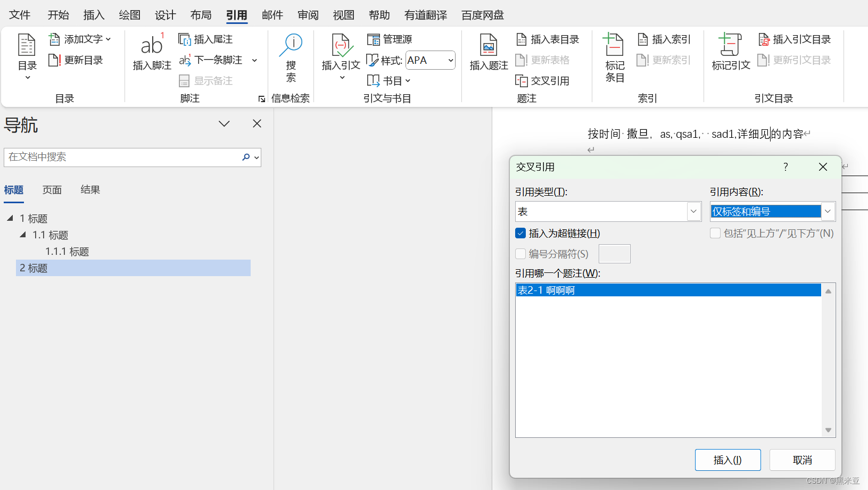Image resolution: width=868 pixels, height=490 pixels.
Task: Click 插入表目录 in ribbon
Action: [548, 39]
